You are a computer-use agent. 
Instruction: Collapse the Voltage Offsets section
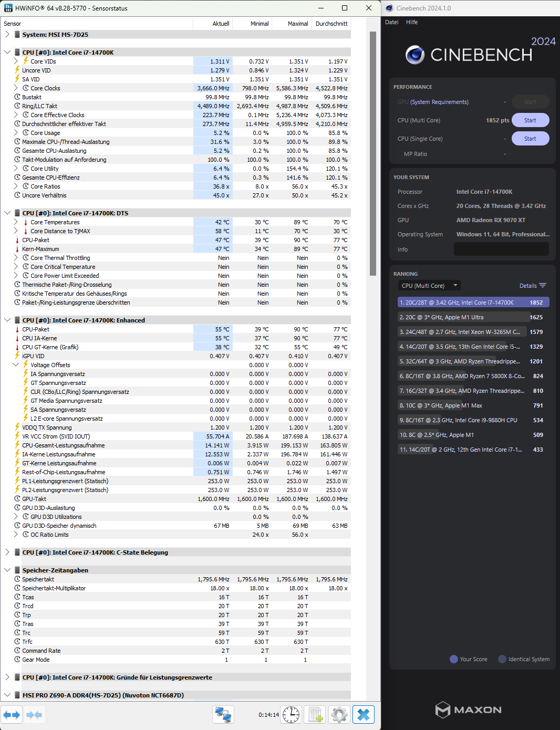[x=15, y=364]
